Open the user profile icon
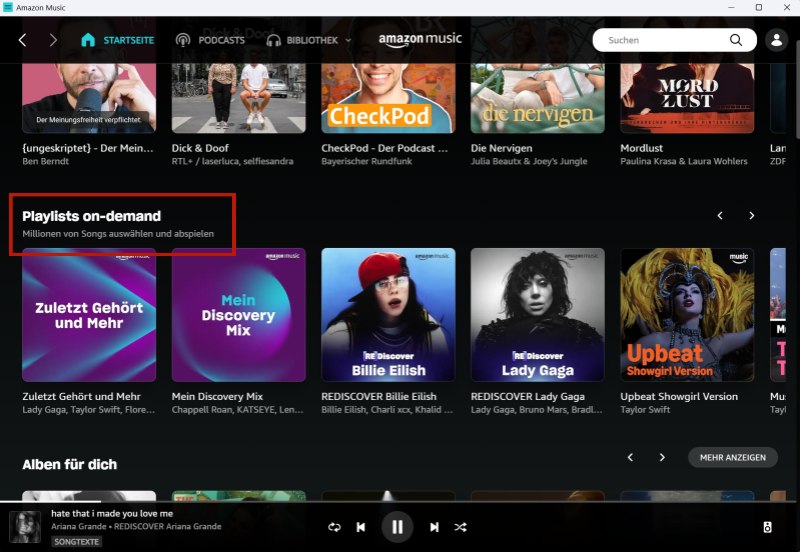 (776, 40)
